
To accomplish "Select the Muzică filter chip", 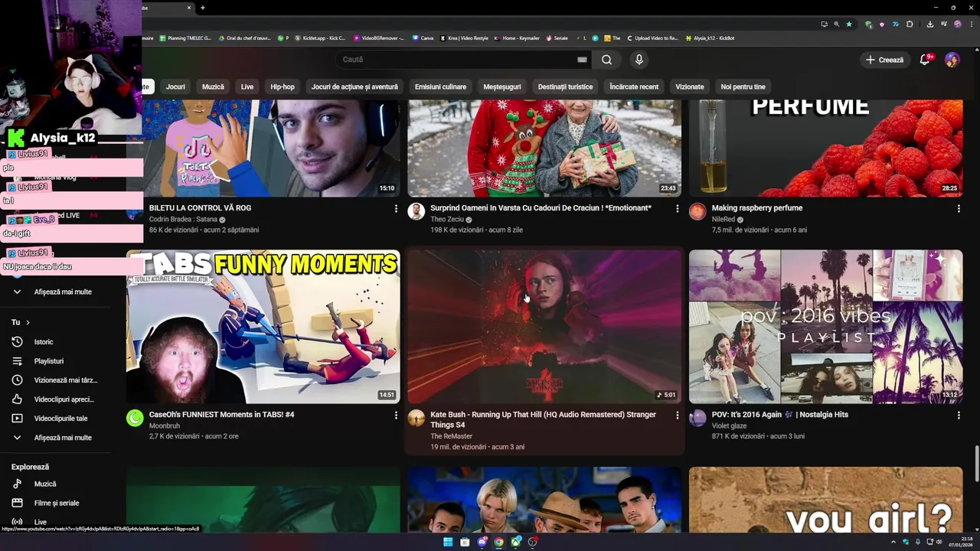I will pyautogui.click(x=213, y=86).
